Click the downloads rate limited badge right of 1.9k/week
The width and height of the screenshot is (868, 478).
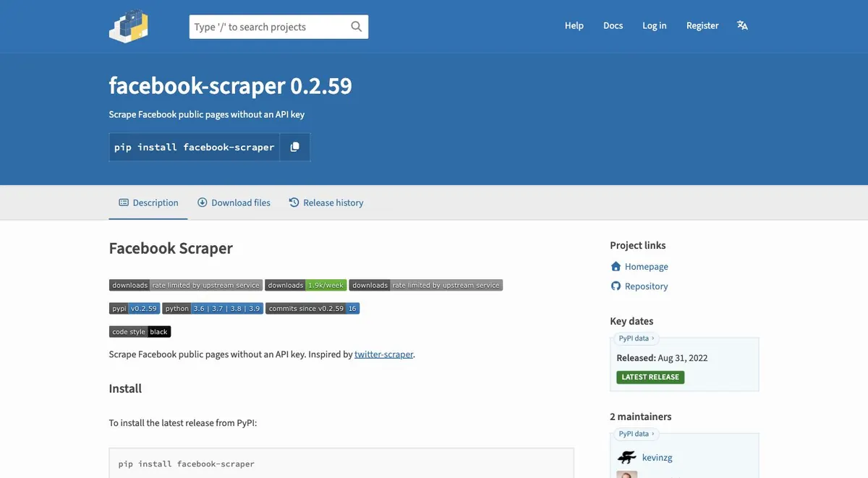point(426,285)
